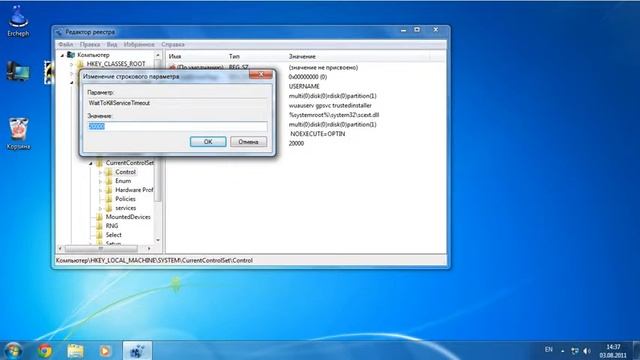Viewport: 640px width, 360px height.
Task: Click the Enum folder icon
Action: point(109,181)
